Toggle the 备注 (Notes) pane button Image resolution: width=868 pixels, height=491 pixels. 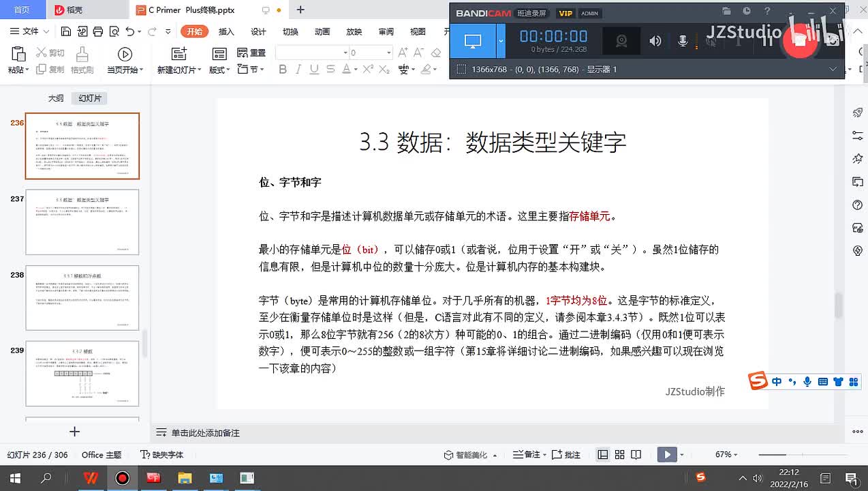(x=527, y=455)
